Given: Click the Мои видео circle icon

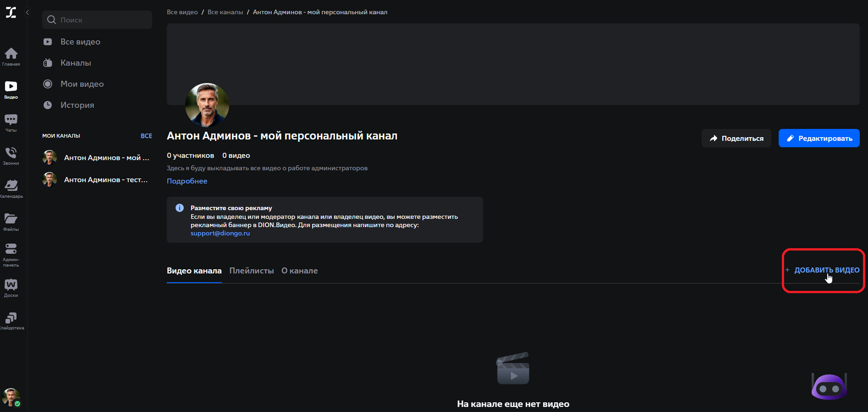Looking at the screenshot, I should [48, 84].
